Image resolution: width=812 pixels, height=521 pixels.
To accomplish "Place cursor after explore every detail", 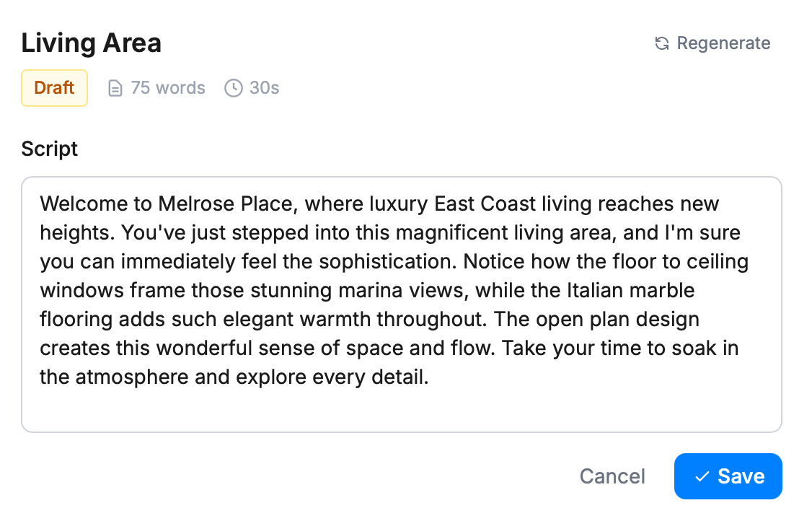I will pyautogui.click(x=430, y=377).
